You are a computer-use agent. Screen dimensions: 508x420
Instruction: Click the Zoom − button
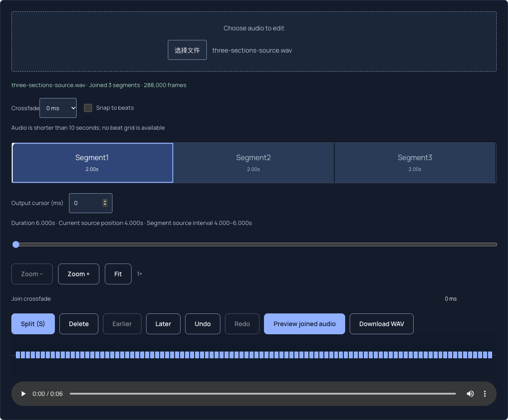(x=32, y=274)
